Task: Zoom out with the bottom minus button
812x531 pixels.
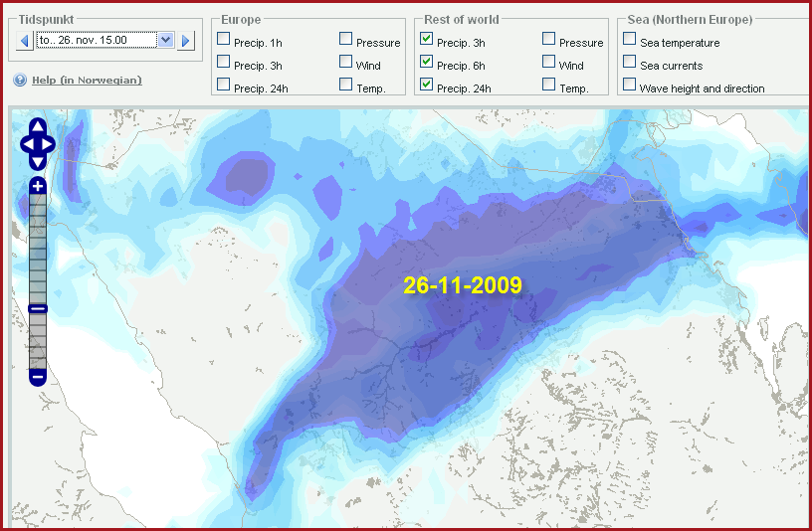Action: pyautogui.click(x=37, y=377)
